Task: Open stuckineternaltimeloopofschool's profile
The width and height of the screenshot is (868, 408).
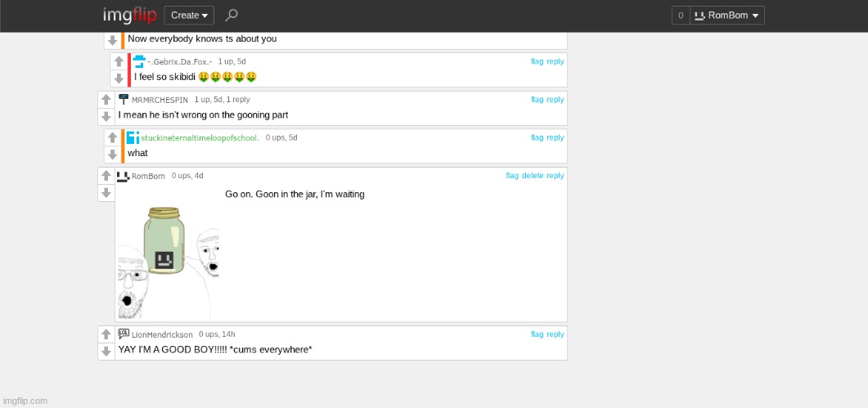Action: point(200,138)
